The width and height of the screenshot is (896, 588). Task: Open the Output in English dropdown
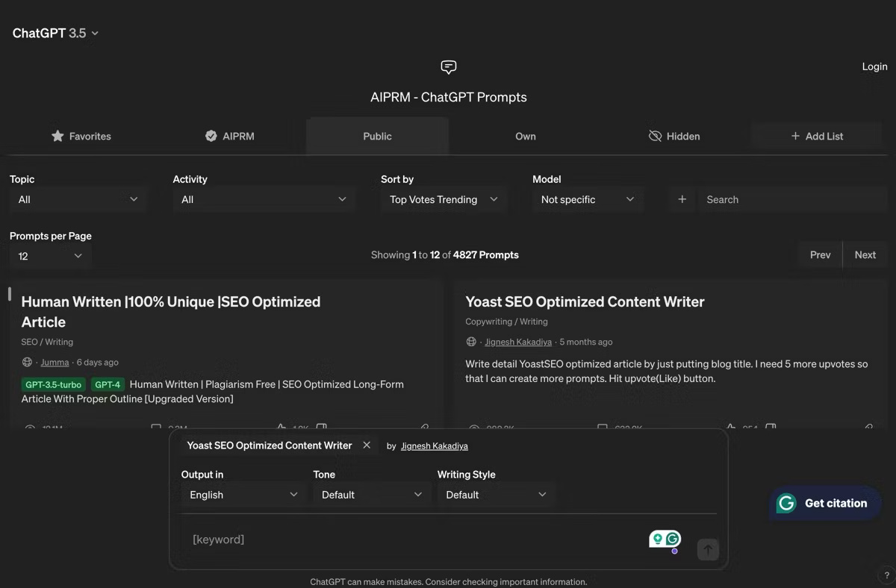coord(243,494)
